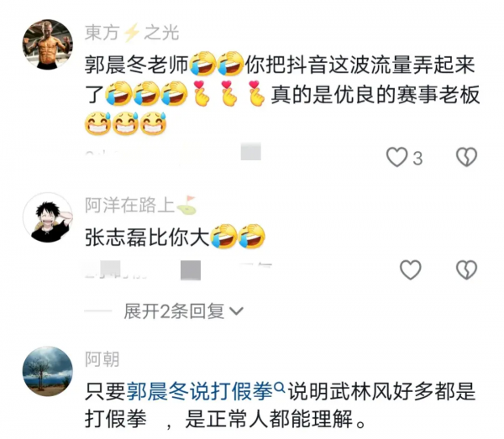This screenshot has width=504, height=439.
Task: Tap comment text 郭晨冬老师 by 東方之光
Action: coord(137,65)
